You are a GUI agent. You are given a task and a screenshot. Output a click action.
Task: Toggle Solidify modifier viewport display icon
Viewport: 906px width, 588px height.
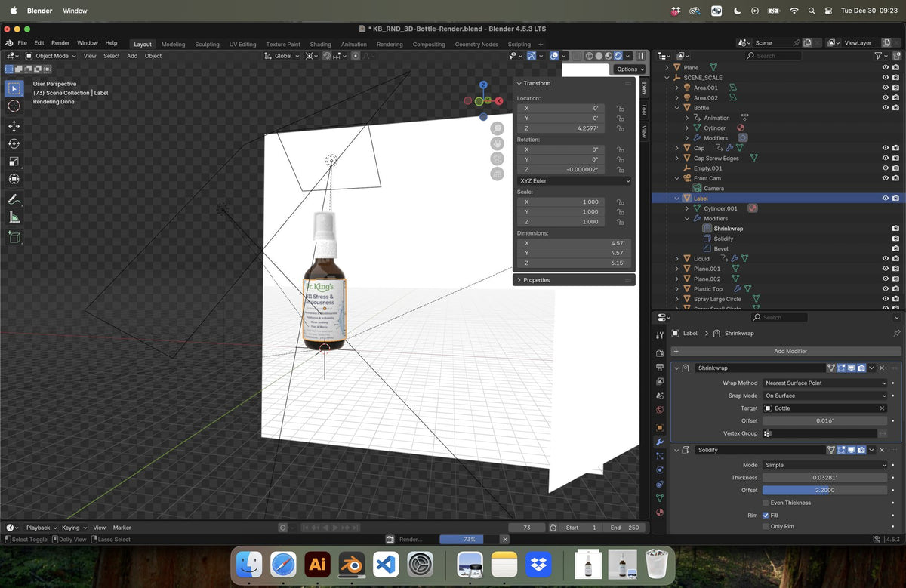851,450
